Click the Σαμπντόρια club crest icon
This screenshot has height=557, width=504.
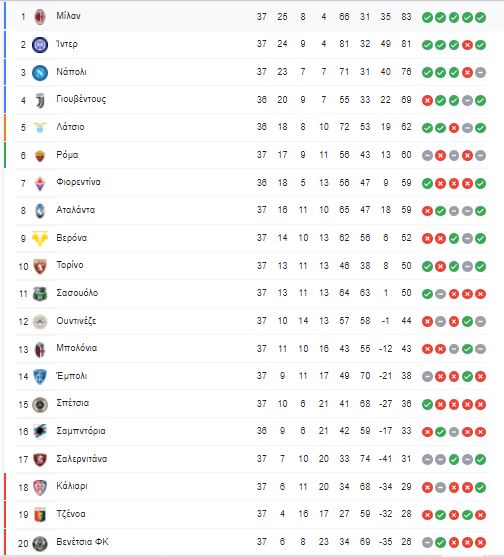[40, 432]
